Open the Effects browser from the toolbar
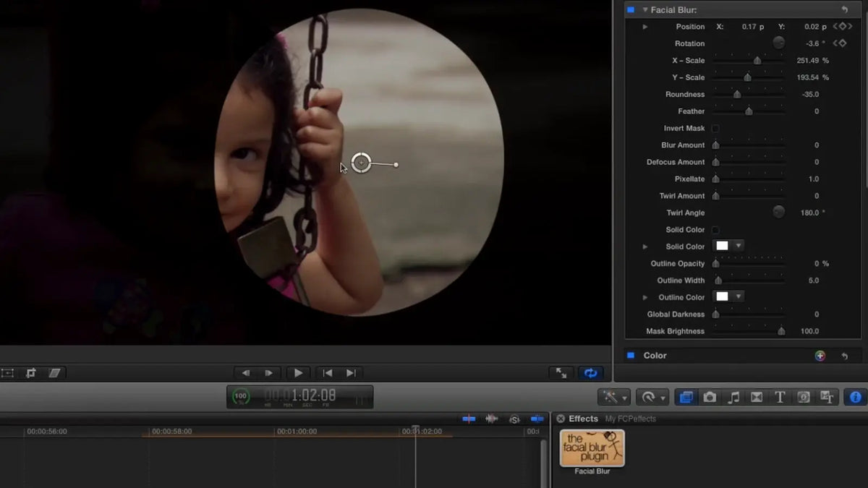The height and width of the screenshot is (488, 868). pyautogui.click(x=686, y=397)
